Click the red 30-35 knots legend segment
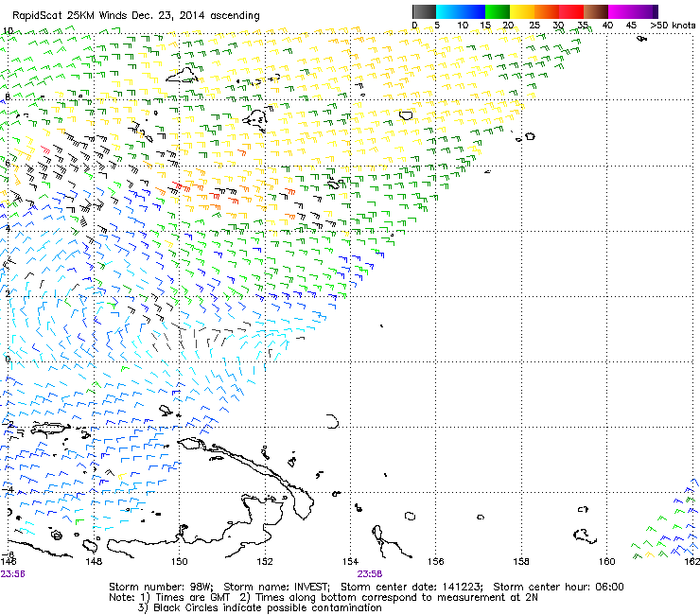The image size is (700, 615). [x=571, y=11]
